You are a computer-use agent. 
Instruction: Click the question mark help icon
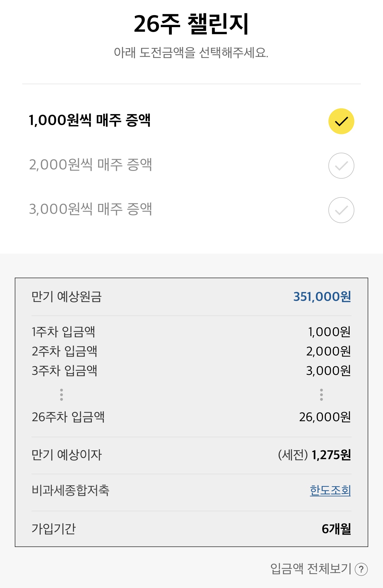pos(361,569)
